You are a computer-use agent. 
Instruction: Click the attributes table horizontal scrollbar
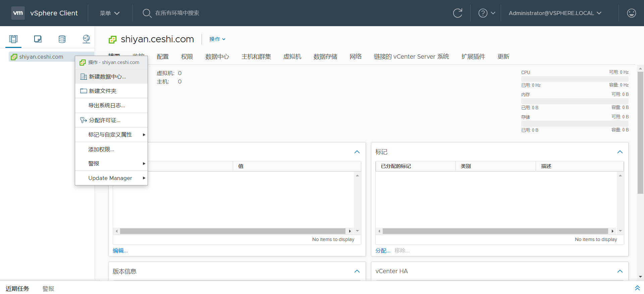[x=233, y=231]
